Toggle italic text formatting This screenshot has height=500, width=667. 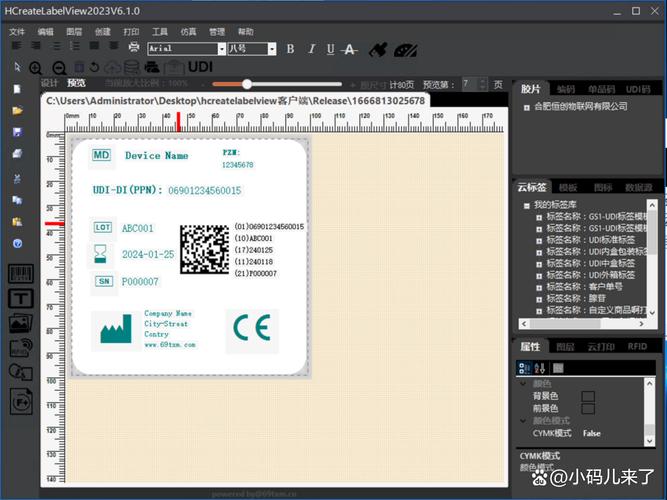[x=311, y=49]
